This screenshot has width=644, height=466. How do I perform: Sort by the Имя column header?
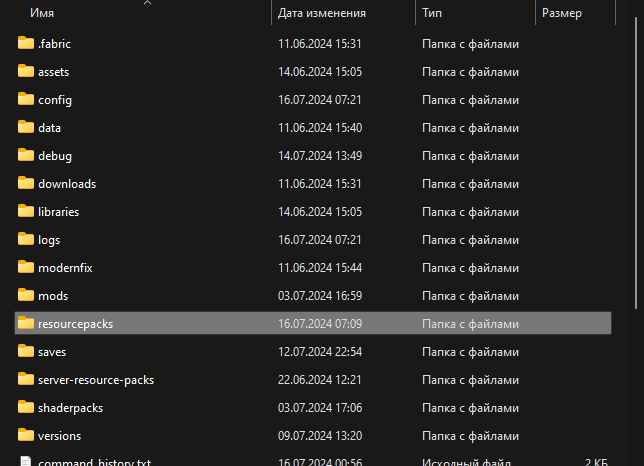tap(42, 13)
